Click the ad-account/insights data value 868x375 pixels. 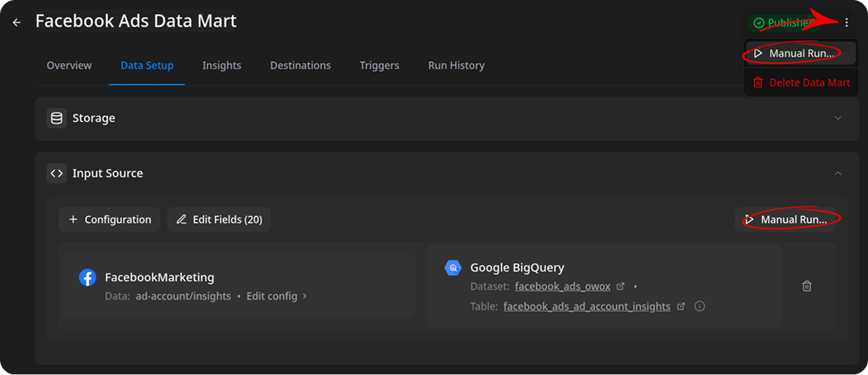[183, 296]
